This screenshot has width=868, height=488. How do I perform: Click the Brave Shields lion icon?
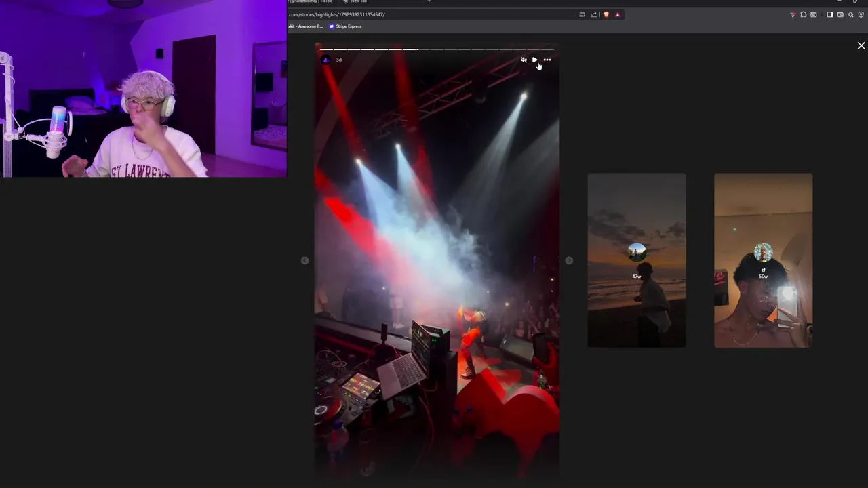tap(606, 14)
